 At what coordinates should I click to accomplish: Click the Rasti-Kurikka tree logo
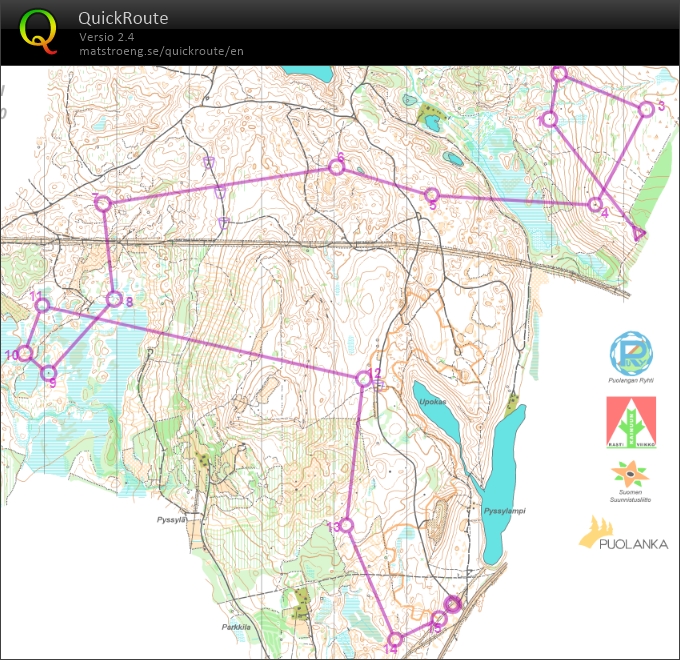(631, 421)
